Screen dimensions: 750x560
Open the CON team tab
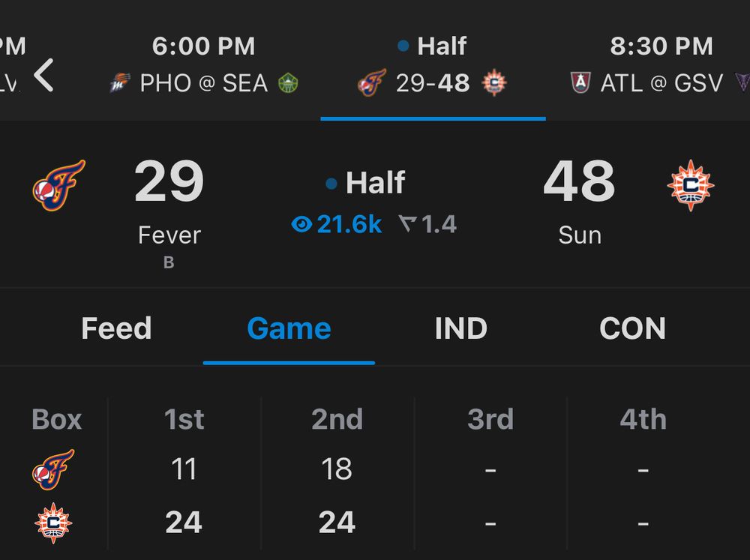click(632, 328)
